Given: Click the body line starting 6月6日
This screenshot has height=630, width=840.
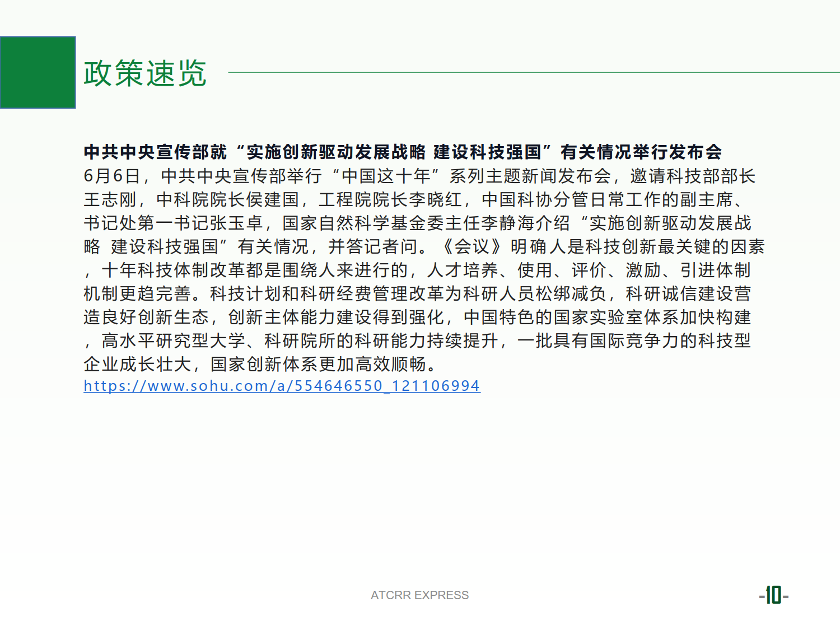Looking at the screenshot, I should [x=419, y=176].
